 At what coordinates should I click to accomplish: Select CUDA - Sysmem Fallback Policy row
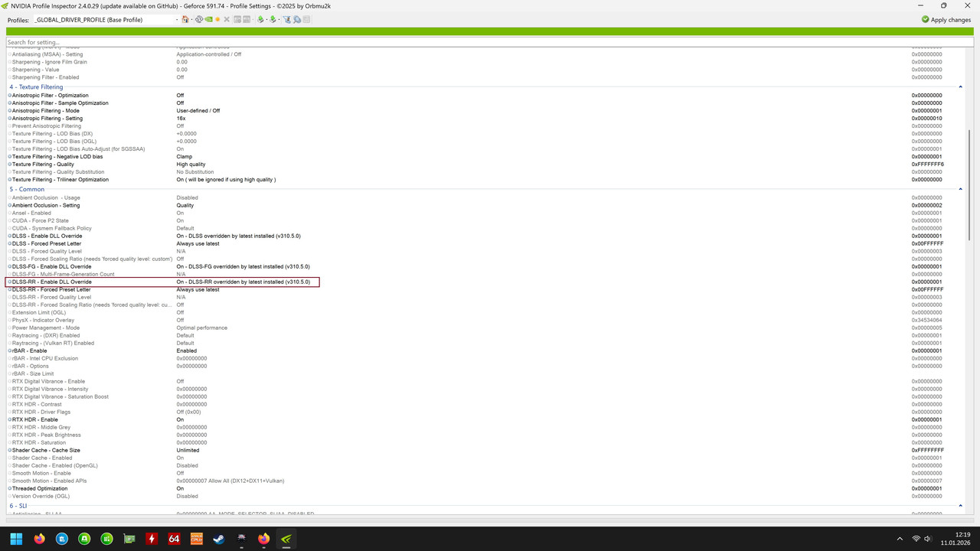pos(486,228)
